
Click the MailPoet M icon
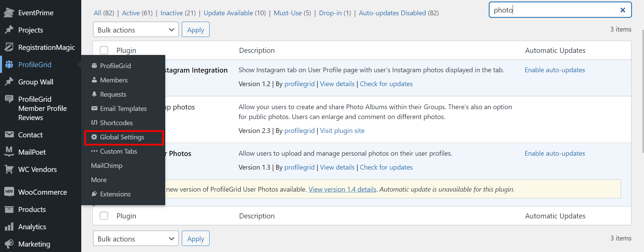[x=9, y=152]
